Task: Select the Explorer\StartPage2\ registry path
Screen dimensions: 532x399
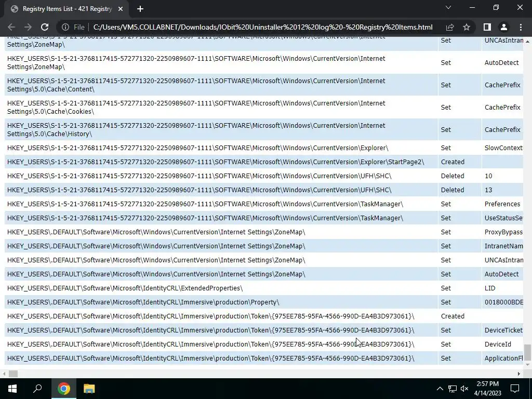Action: 216,162
